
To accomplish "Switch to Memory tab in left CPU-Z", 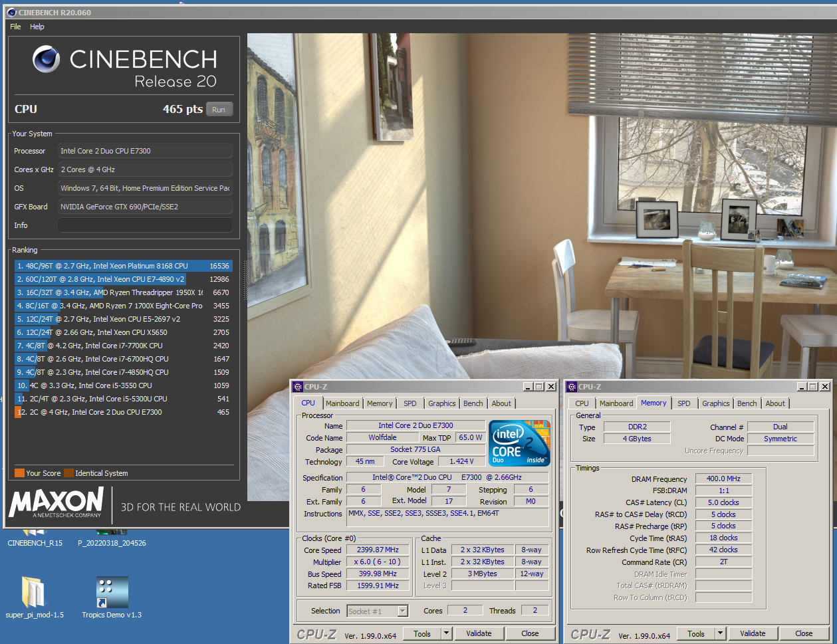I will 380,403.
